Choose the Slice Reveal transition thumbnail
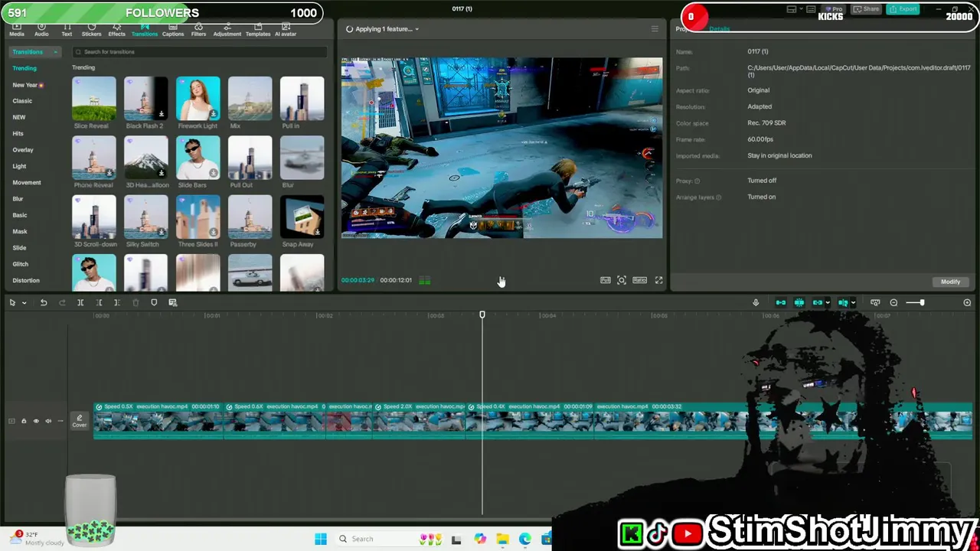 coord(94,98)
